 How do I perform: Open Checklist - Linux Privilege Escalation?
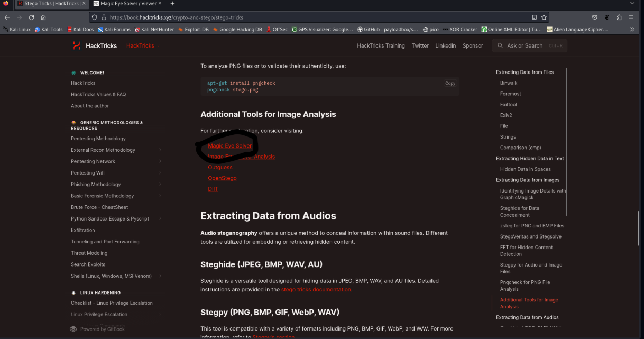(112, 303)
